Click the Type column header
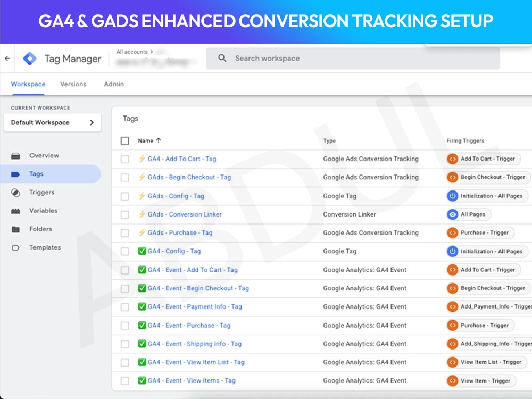Screen dimensions: 532x399 tap(329, 141)
